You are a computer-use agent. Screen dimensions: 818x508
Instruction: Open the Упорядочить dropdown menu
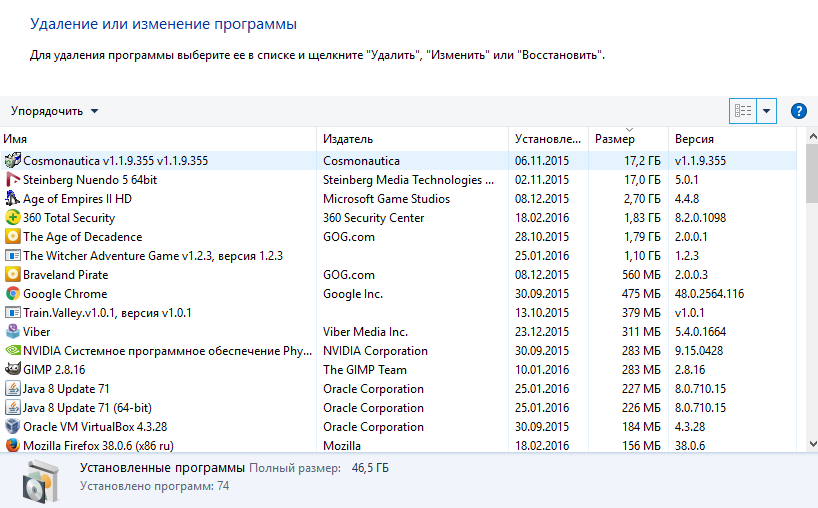[54, 111]
